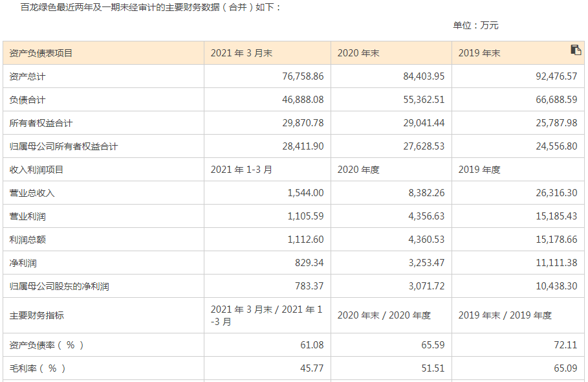Click the 归属母公司股东的净利润 row label

point(59,286)
